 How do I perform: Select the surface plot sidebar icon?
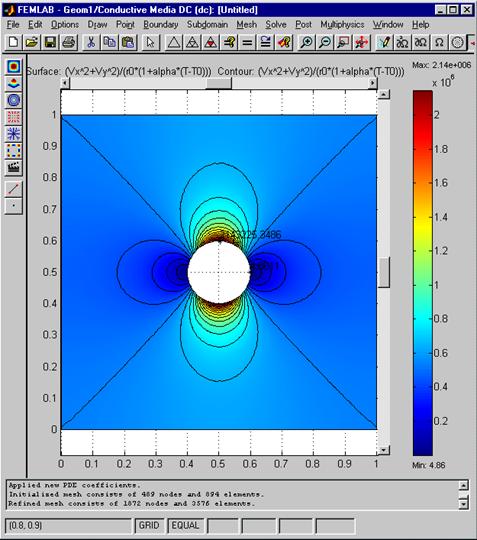pos(14,66)
